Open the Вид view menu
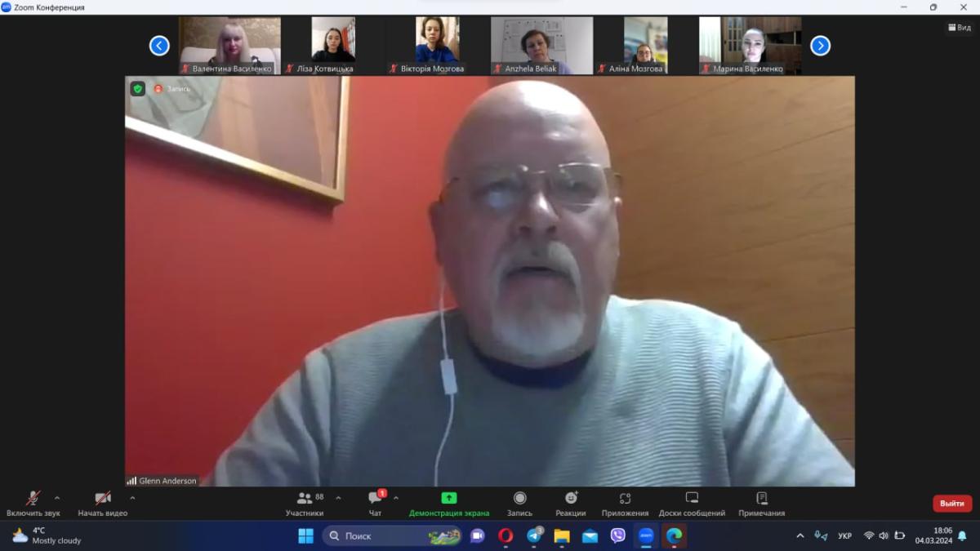 [960, 28]
